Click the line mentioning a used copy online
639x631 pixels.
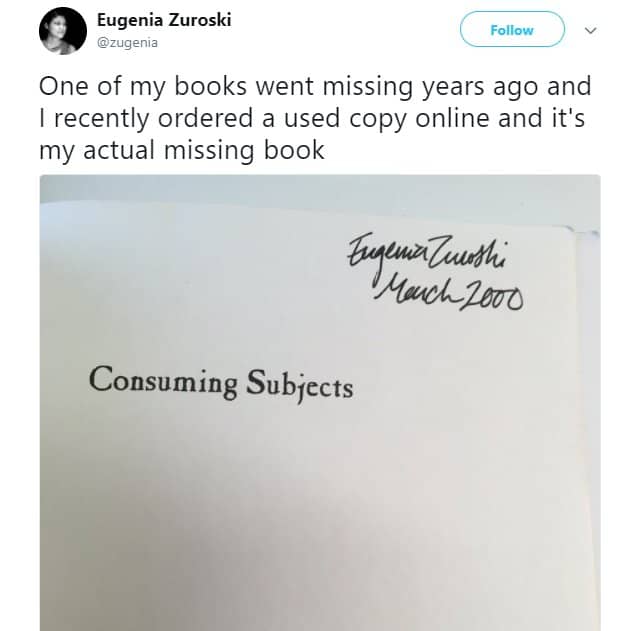tap(312, 121)
